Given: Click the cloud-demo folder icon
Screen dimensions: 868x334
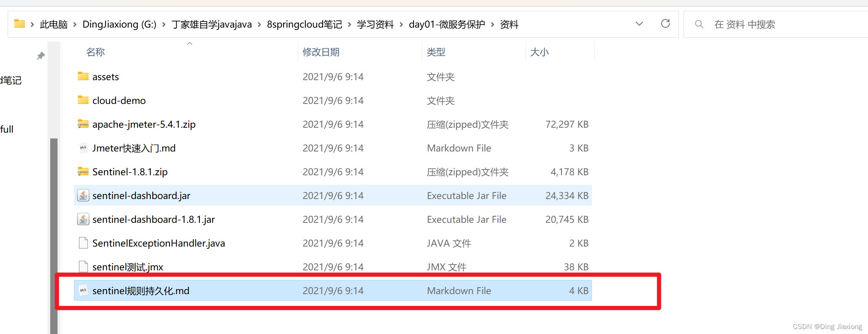Looking at the screenshot, I should pyautogui.click(x=83, y=100).
